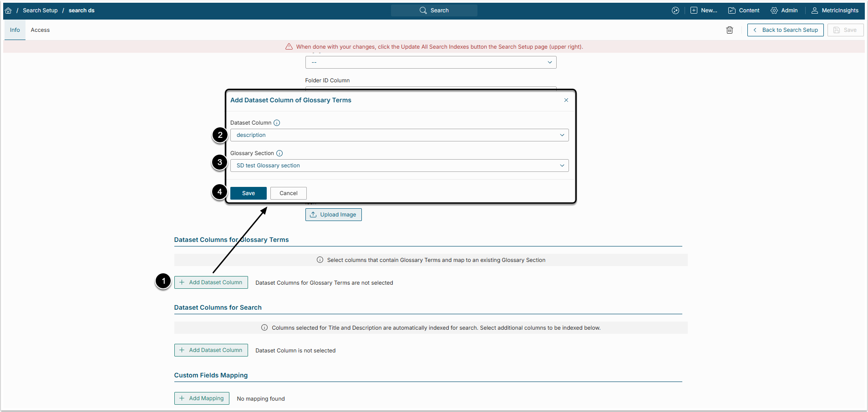Screen dimensions: 868x412
Task: Expand the Dataset Column description dropdown
Action: coord(399,135)
